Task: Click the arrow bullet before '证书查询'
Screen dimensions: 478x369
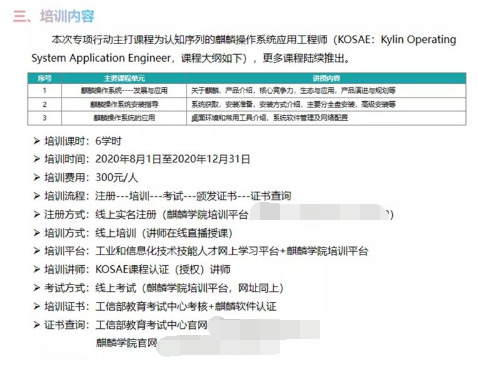Action: coord(37,324)
